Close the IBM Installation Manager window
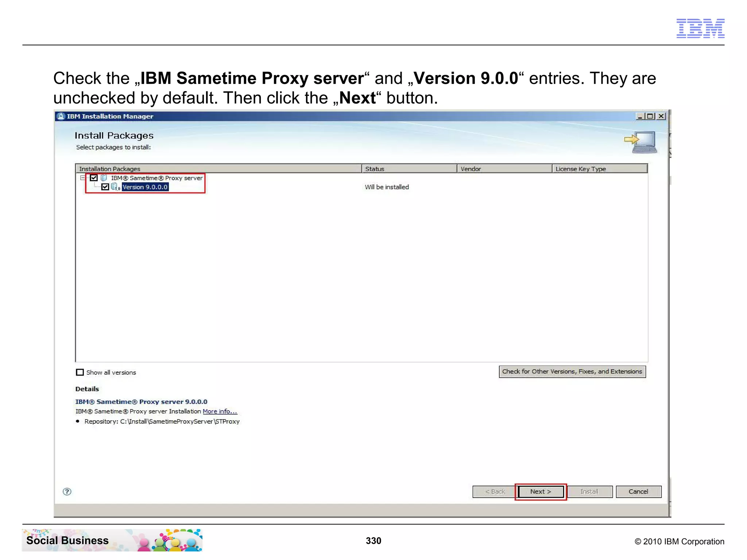Image resolution: width=747 pixels, height=560 pixels. 661,116
